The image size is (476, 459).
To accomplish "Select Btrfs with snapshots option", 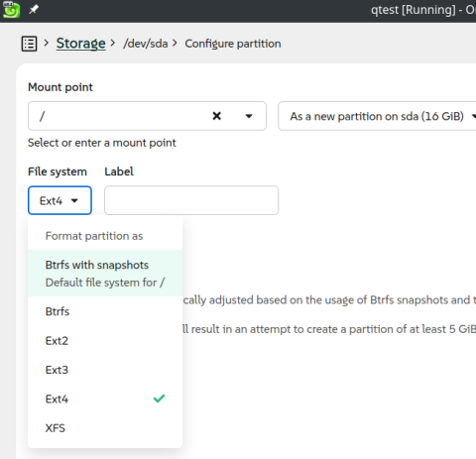I will point(105,274).
